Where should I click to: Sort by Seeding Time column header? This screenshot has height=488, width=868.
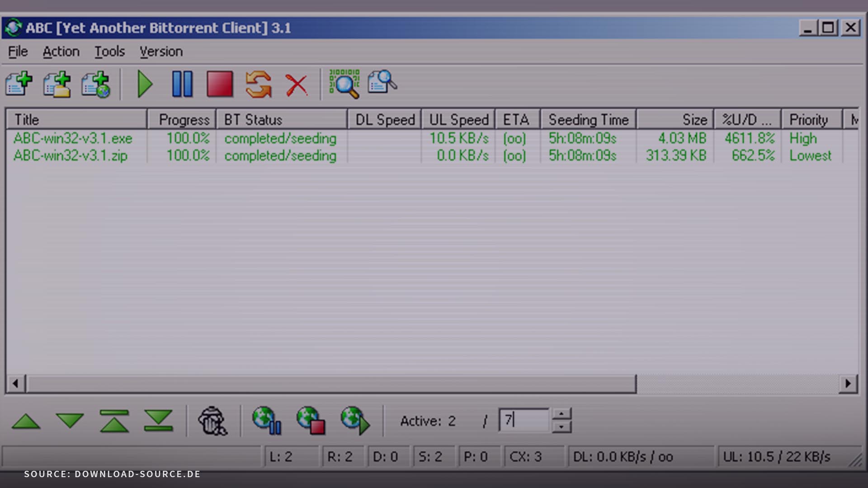(588, 119)
